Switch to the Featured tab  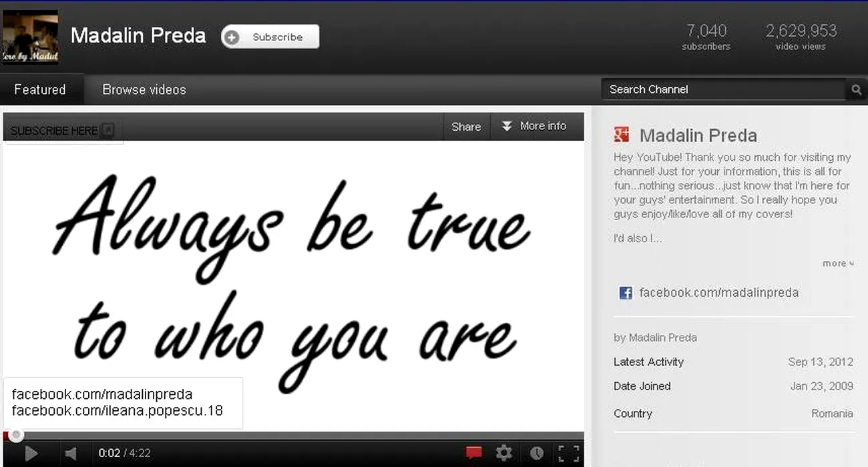tap(40, 89)
